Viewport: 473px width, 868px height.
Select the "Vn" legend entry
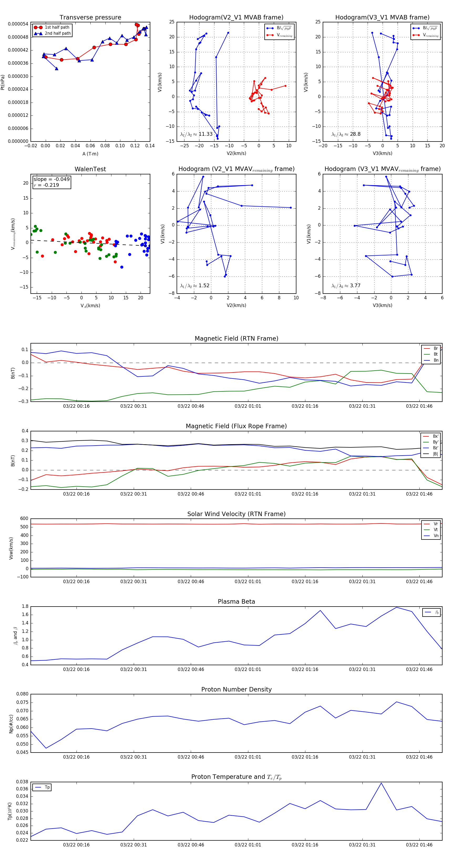431,536
